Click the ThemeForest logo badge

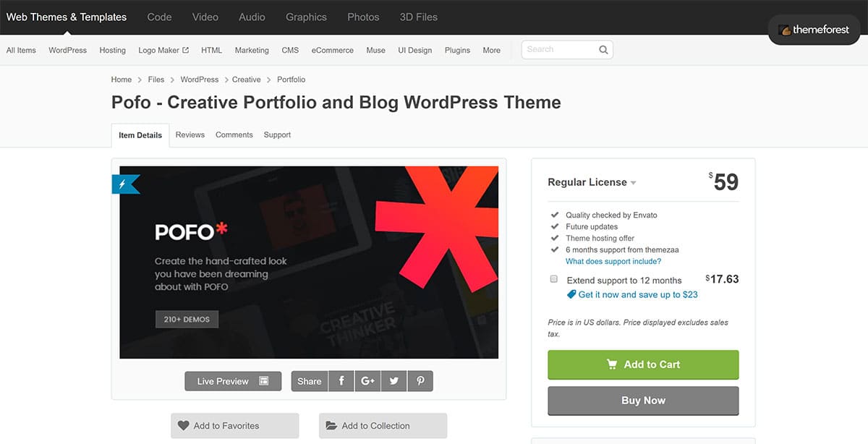click(814, 30)
